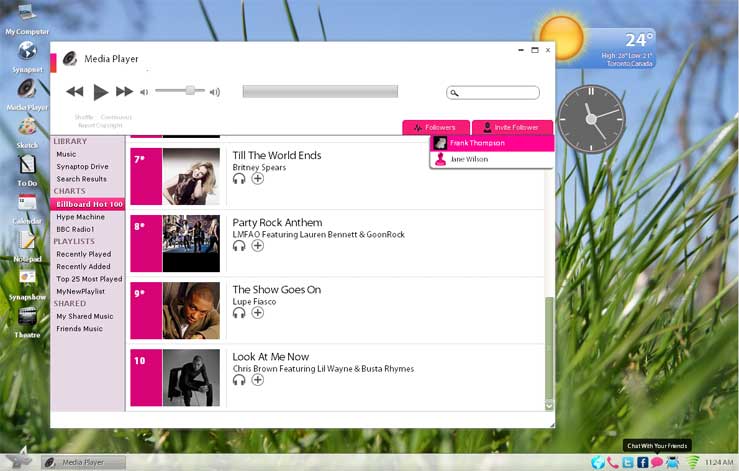This screenshot has width=739, height=471.
Task: Add Party Rock Anthem with plus icon
Action: coord(257,246)
